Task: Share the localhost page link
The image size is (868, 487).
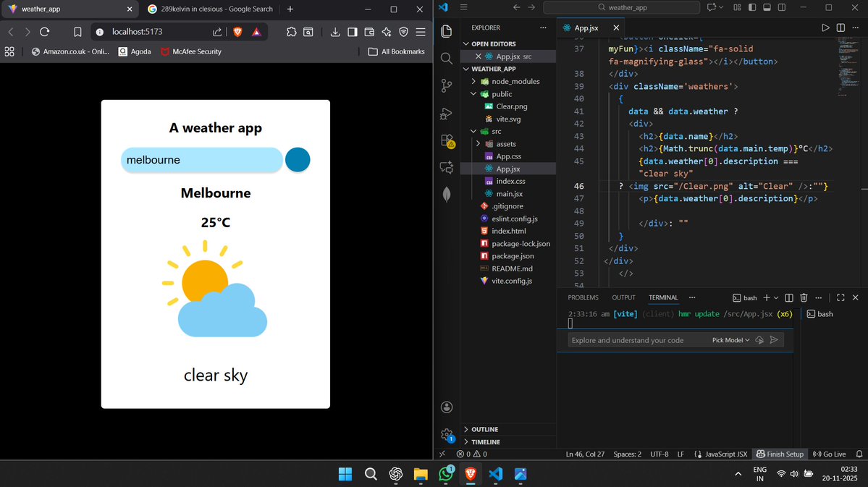Action: (217, 32)
